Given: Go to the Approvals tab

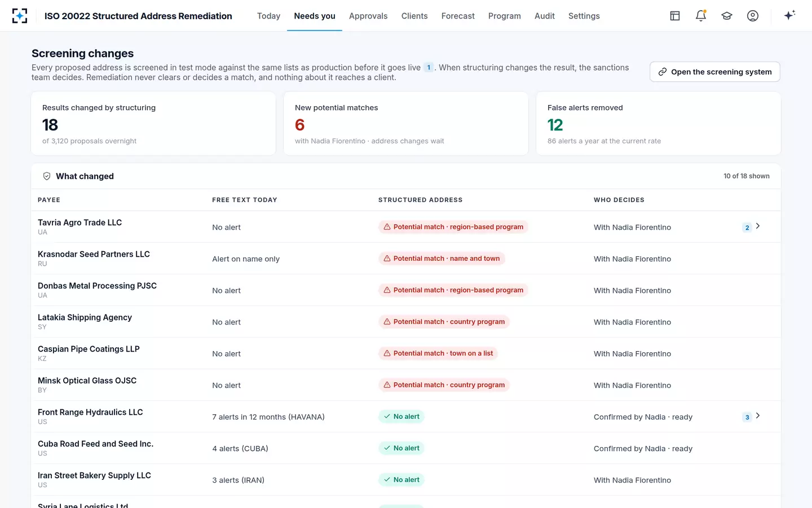Looking at the screenshot, I should (x=368, y=16).
